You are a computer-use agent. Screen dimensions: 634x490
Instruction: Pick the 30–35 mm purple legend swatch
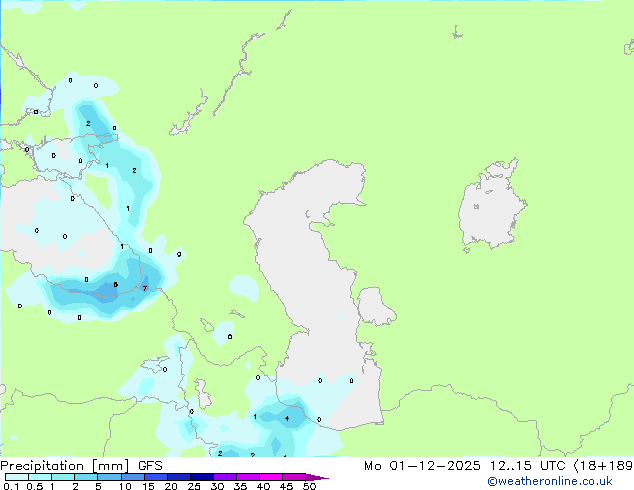point(225,477)
